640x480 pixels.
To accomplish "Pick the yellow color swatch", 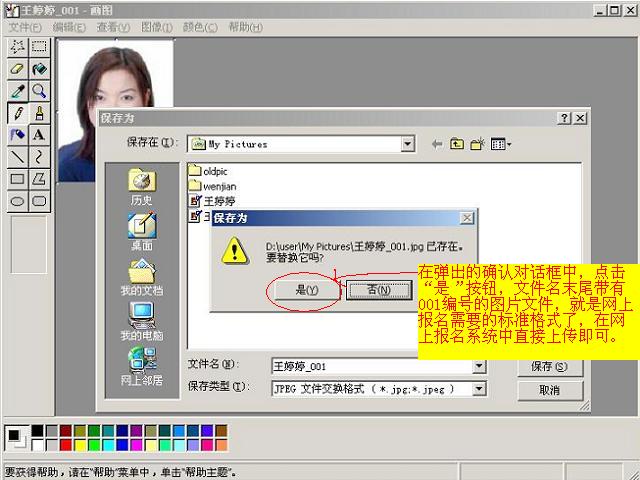I will tap(80, 444).
